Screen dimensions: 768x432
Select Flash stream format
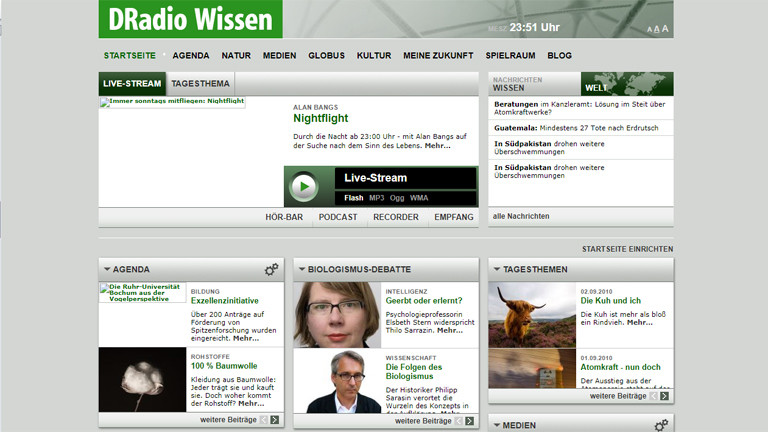pyautogui.click(x=354, y=198)
